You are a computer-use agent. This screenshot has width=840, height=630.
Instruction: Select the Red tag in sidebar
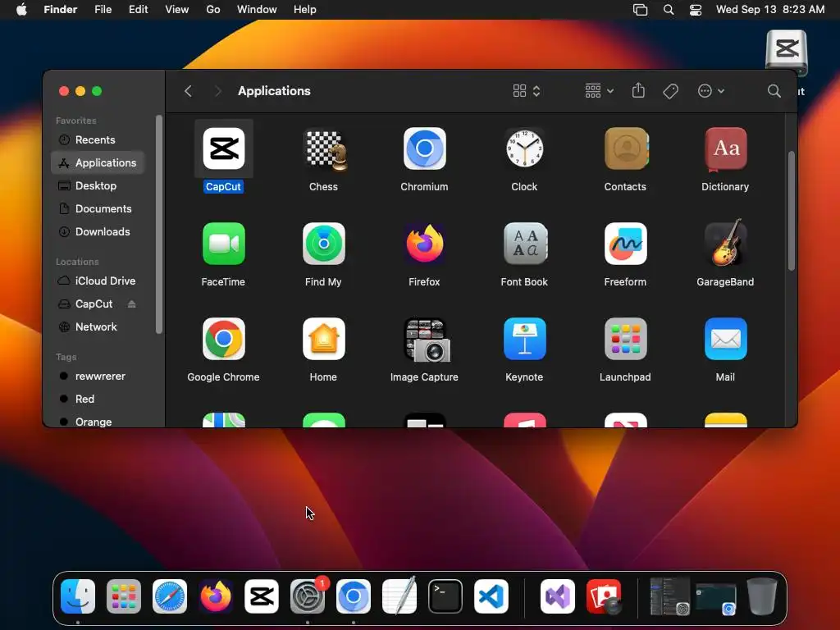click(98, 399)
